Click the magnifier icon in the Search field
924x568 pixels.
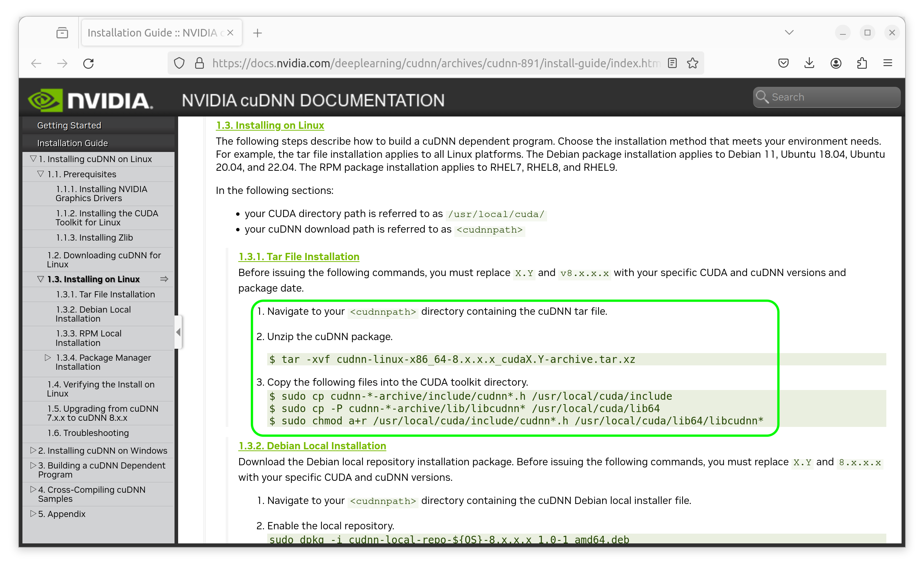763,97
